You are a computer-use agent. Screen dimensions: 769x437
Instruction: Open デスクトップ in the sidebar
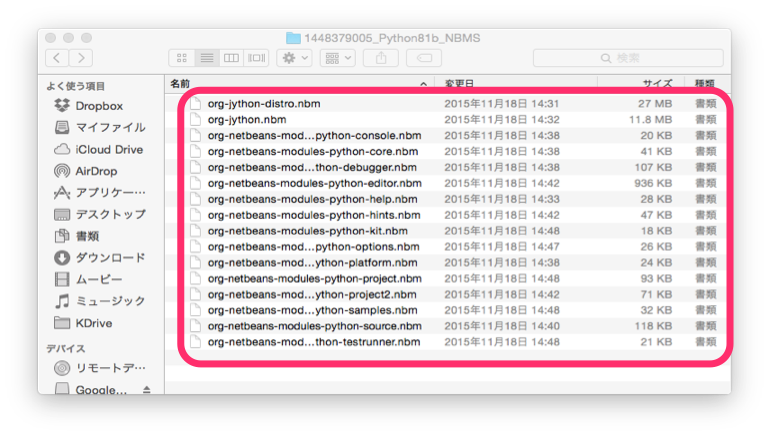[x=100, y=214]
